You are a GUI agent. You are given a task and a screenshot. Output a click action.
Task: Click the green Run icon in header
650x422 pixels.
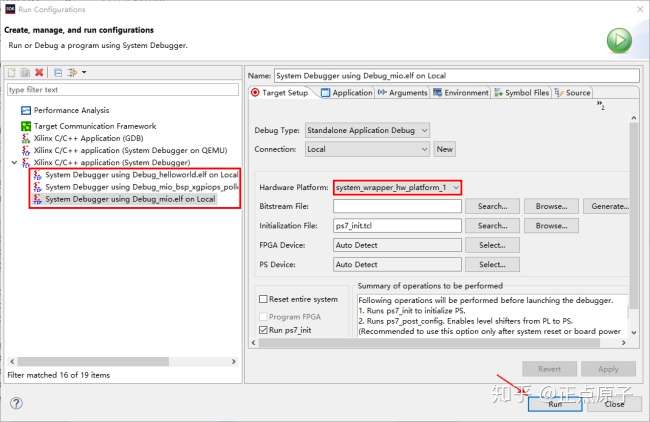(619, 40)
